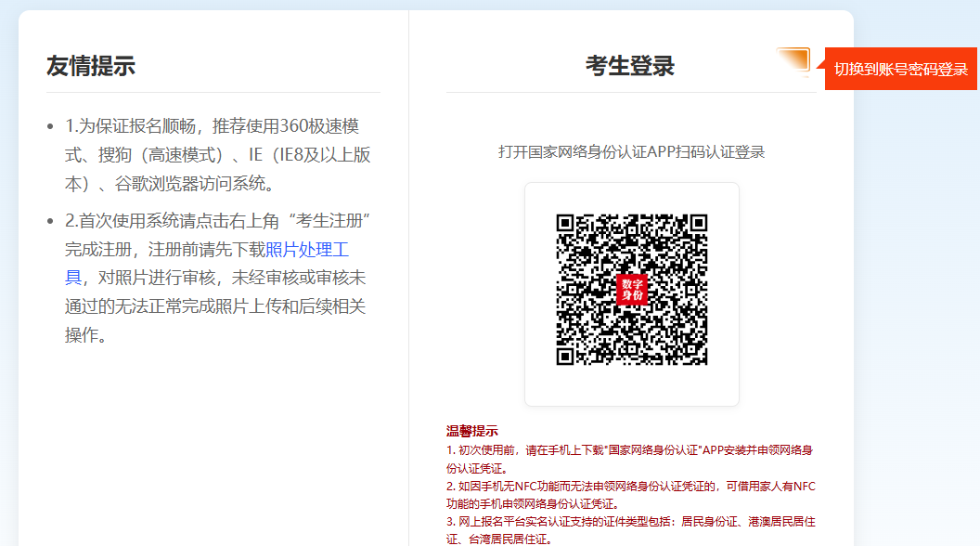Click the red 数字身份 logo in QR code
This screenshot has height=546, width=980.
tap(632, 289)
